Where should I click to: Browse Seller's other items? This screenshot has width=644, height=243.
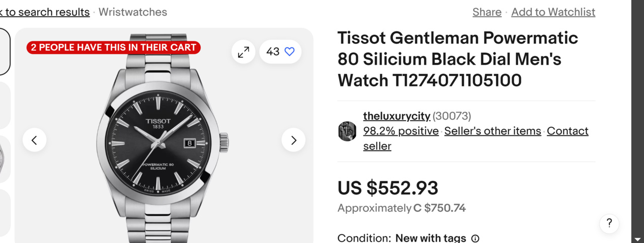(x=493, y=131)
